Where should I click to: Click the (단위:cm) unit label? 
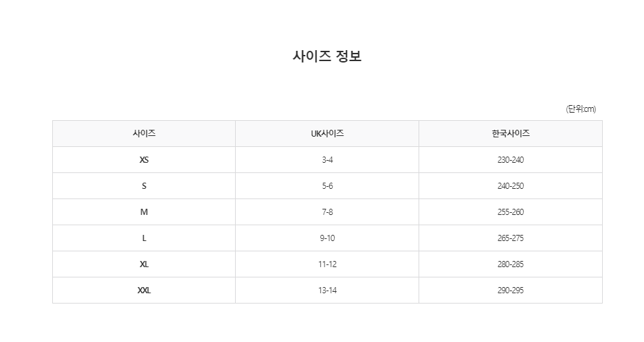pyautogui.click(x=581, y=109)
